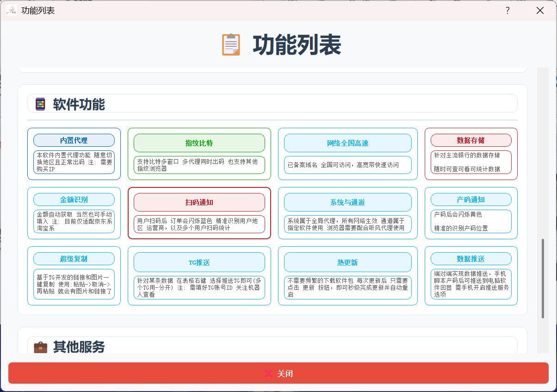
Task: Select the 指纹比特 green title
Action: 199,143
